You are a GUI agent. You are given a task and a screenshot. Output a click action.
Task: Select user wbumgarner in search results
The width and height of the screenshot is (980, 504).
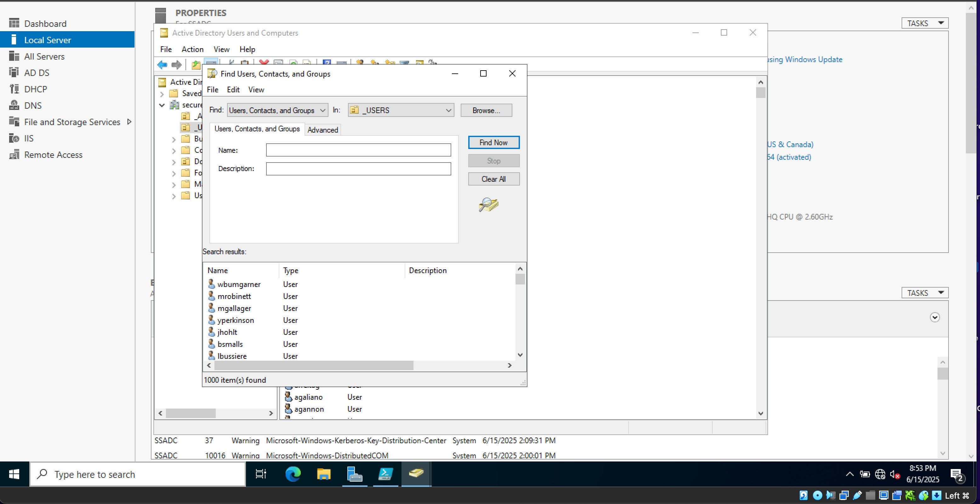(239, 284)
